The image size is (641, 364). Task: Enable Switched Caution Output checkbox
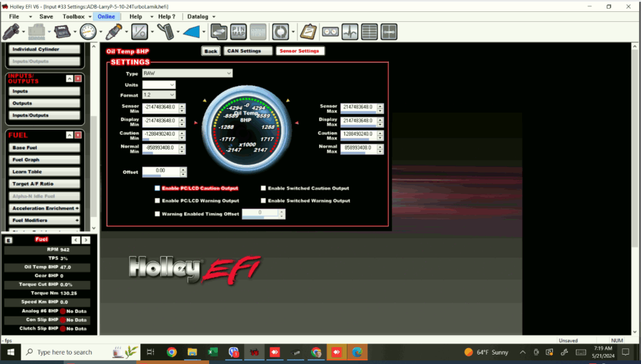click(264, 188)
